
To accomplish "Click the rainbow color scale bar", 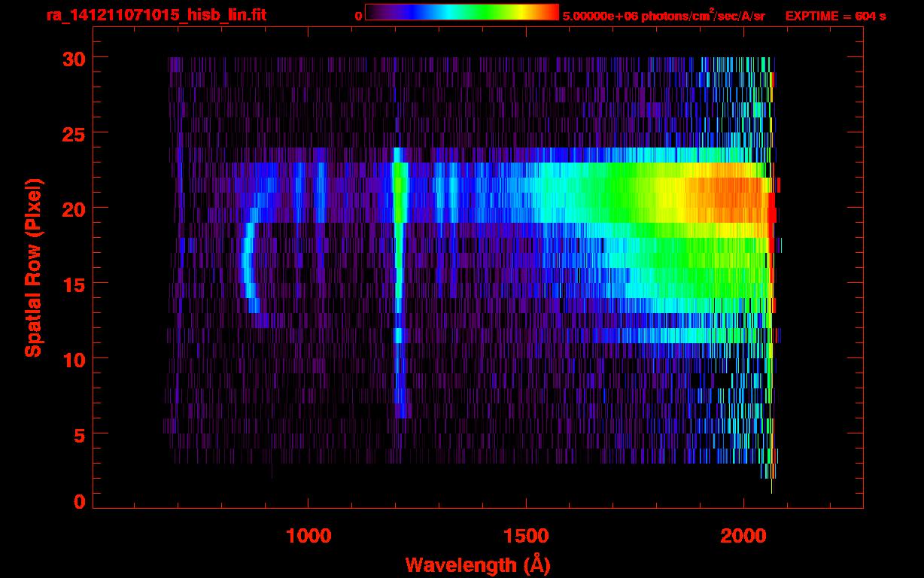I will tap(462, 12).
